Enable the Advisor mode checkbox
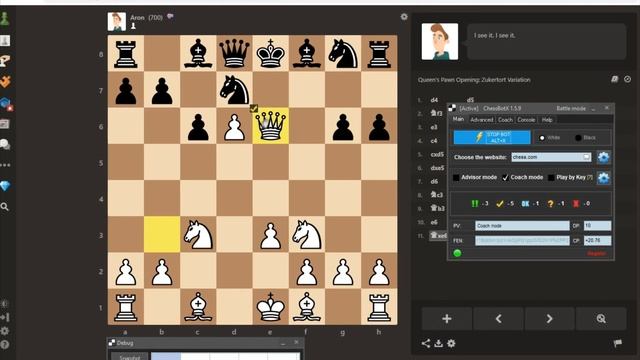Image resolution: width=640 pixels, height=360 pixels. tap(456, 177)
